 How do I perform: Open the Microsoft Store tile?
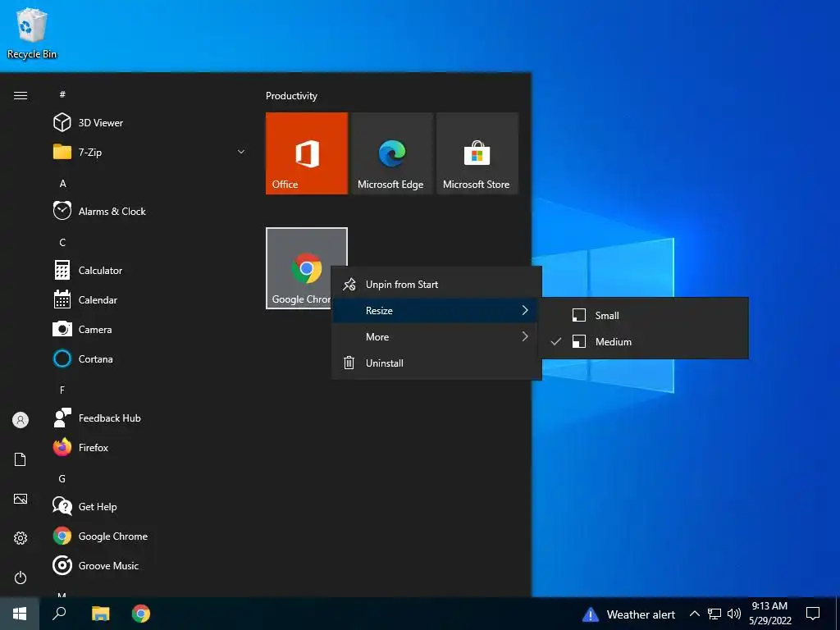(x=477, y=153)
